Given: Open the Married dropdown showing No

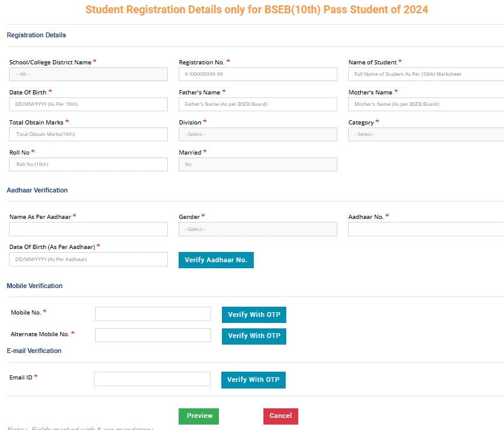Looking at the screenshot, I should click(x=257, y=164).
